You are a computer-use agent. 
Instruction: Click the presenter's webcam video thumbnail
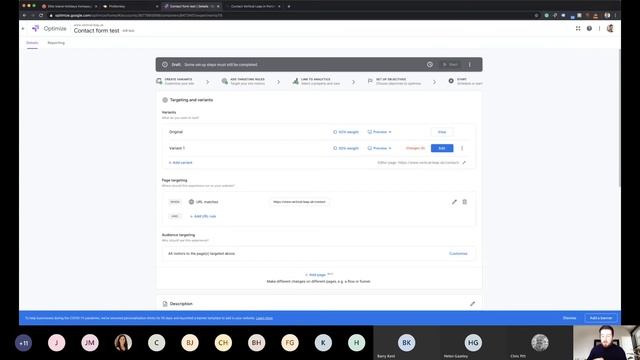tap(606, 343)
